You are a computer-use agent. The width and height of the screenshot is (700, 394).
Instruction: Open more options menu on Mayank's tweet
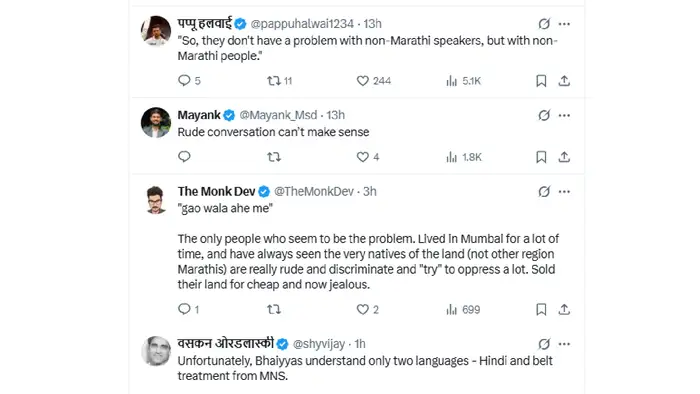[x=564, y=115]
